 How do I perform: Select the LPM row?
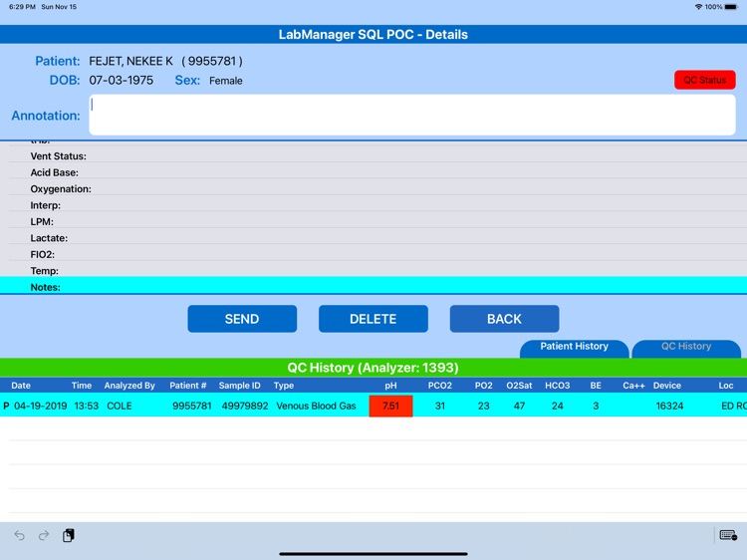[373, 221]
